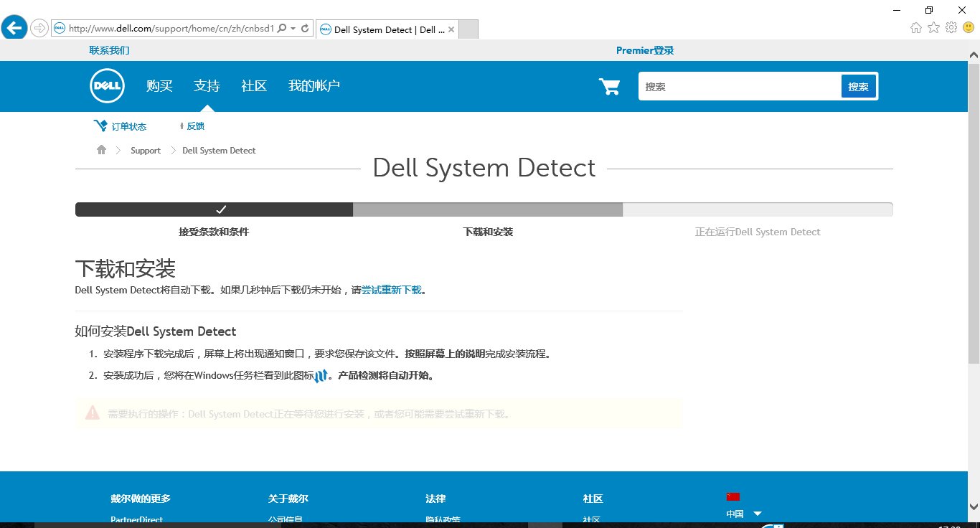Click inside the 搜索 search input field
The width and height of the screenshot is (980, 528).
click(x=739, y=86)
